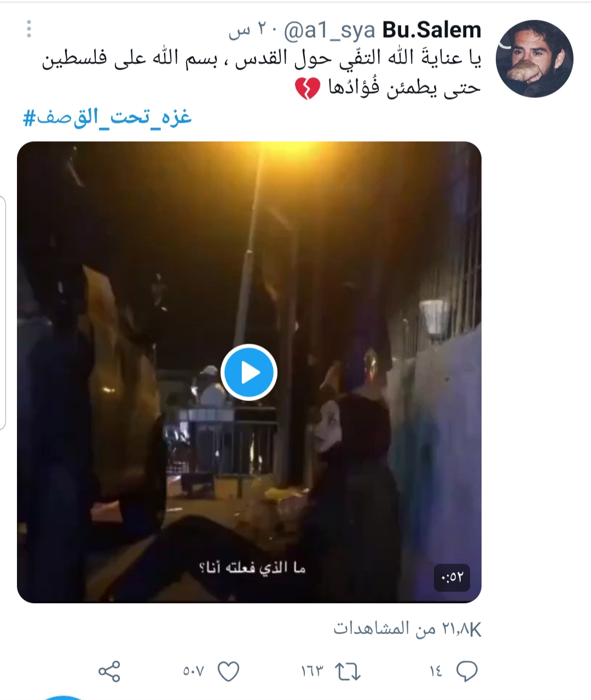Open the tweet's three-dot options menu
This screenshot has width=591, height=700.
(29, 28)
